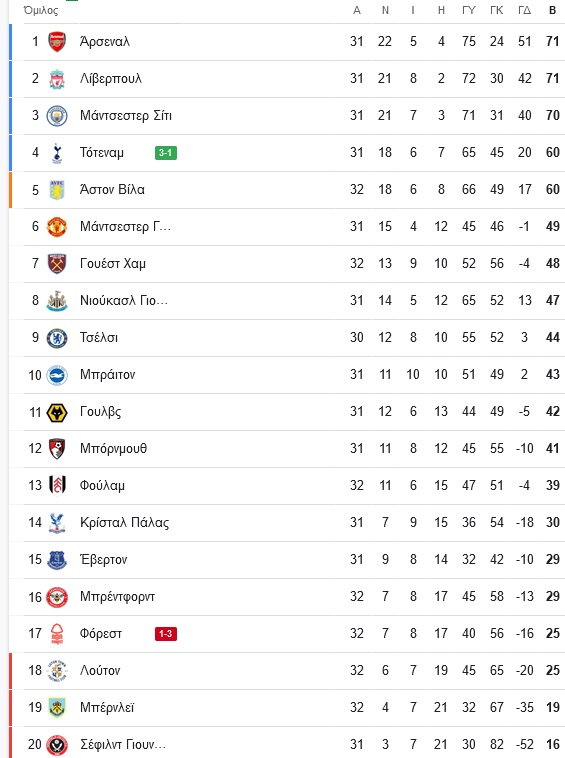Open the Μπέρνλεϊ team link
The image size is (565, 758).
tap(107, 708)
